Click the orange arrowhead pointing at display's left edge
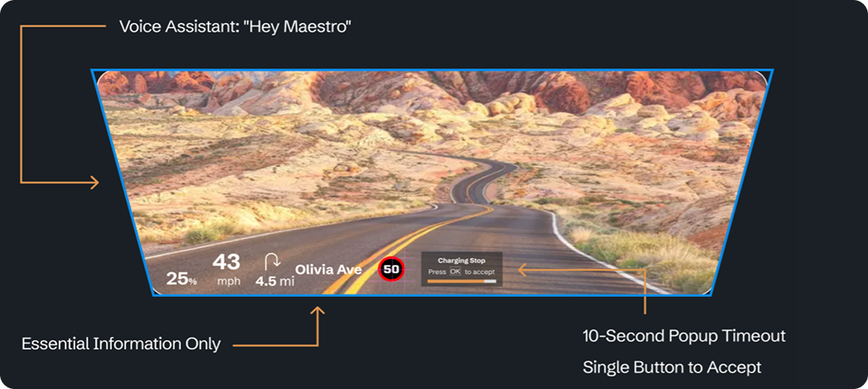 94,182
